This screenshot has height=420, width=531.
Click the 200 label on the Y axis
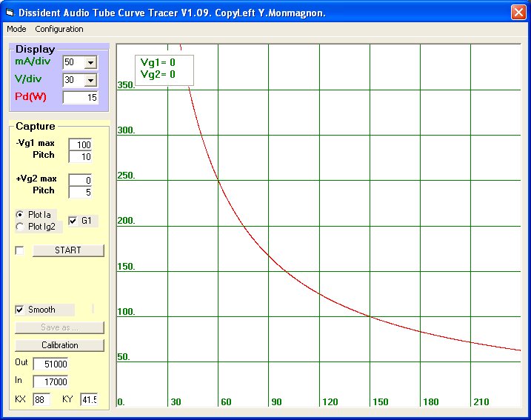tap(126, 221)
